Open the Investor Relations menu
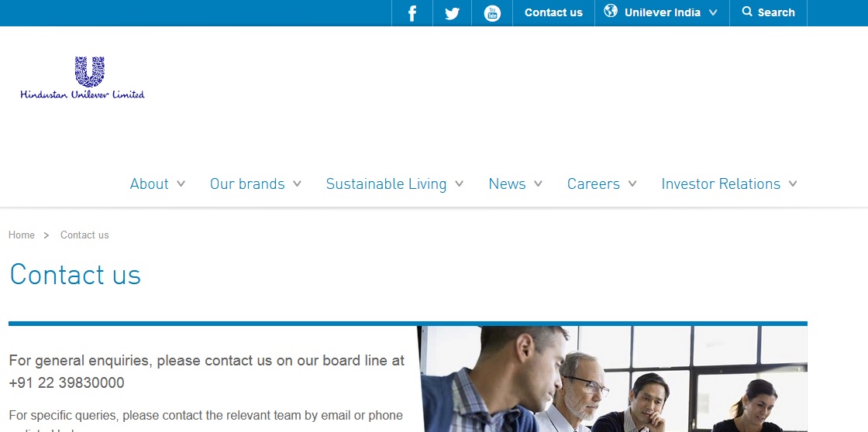 point(721,183)
